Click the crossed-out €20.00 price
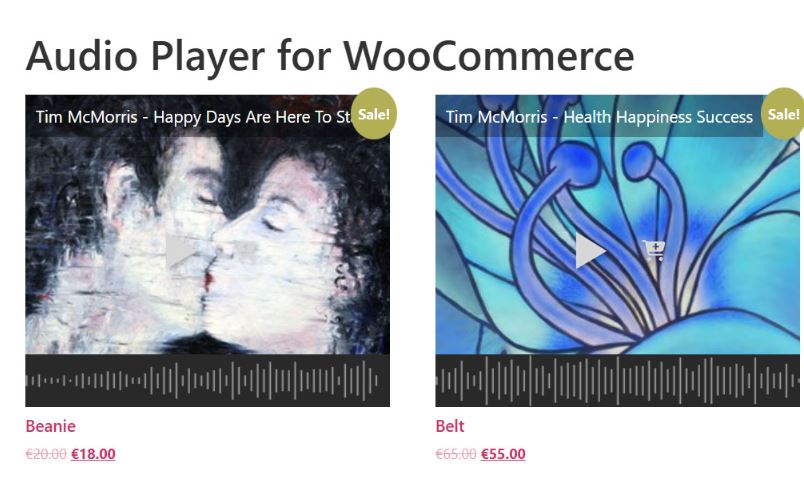Viewport: 804px width, 479px height. 46,454
